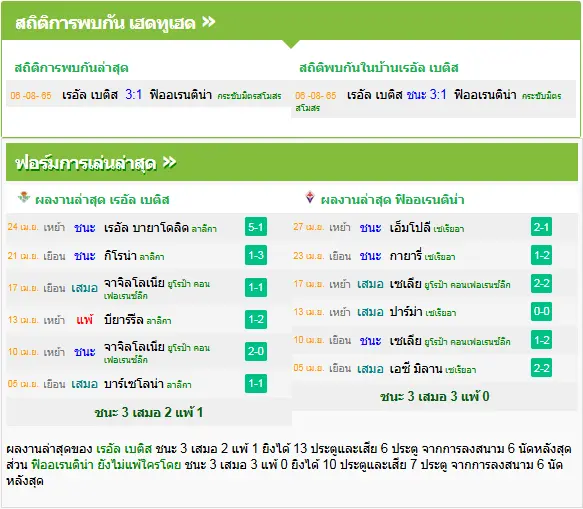Click the Fiorentina club crest icon
This screenshot has height=509, width=583.
310,197
